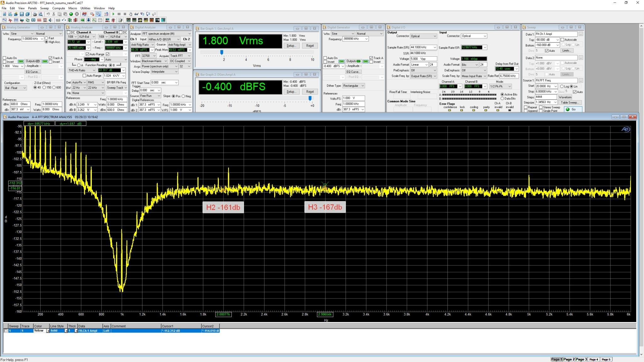Image resolution: width=644 pixels, height=362 pixels.
Task: Click the red bar-chart icon in top toolbar
Action: [84, 14]
